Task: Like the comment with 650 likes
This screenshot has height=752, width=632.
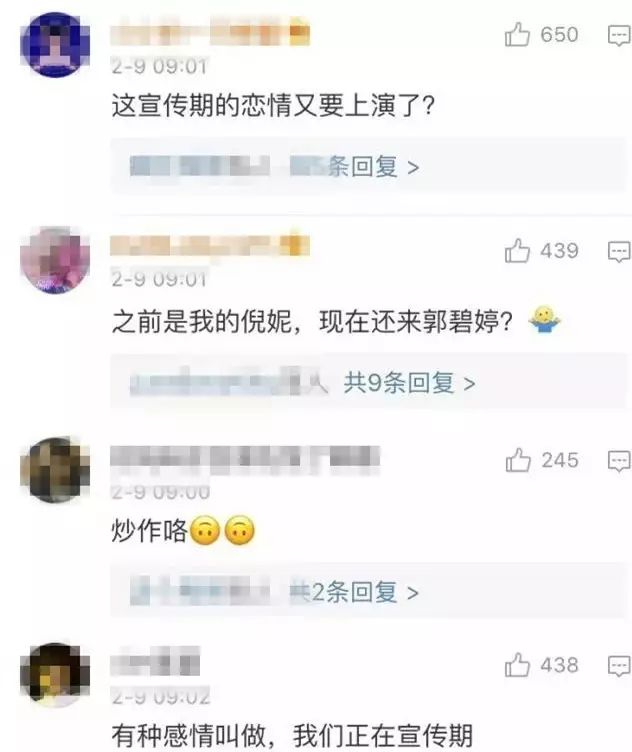Action: tap(517, 35)
